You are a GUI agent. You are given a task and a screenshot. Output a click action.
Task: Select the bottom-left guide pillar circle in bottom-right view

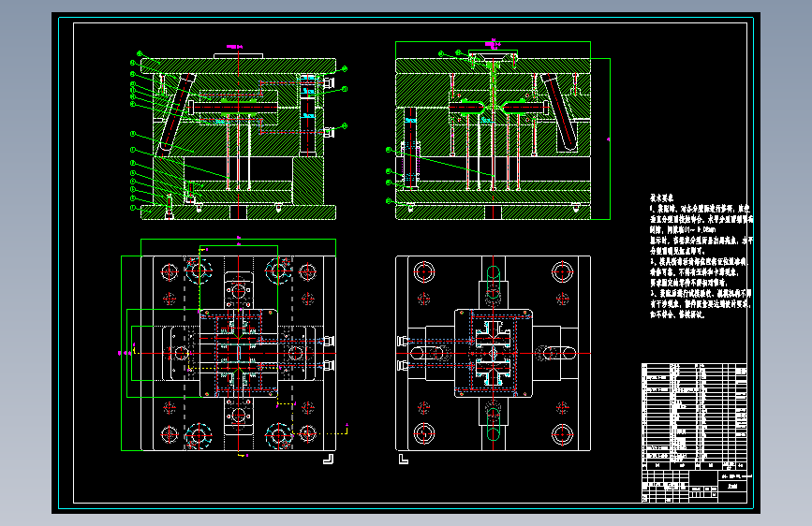click(x=424, y=434)
